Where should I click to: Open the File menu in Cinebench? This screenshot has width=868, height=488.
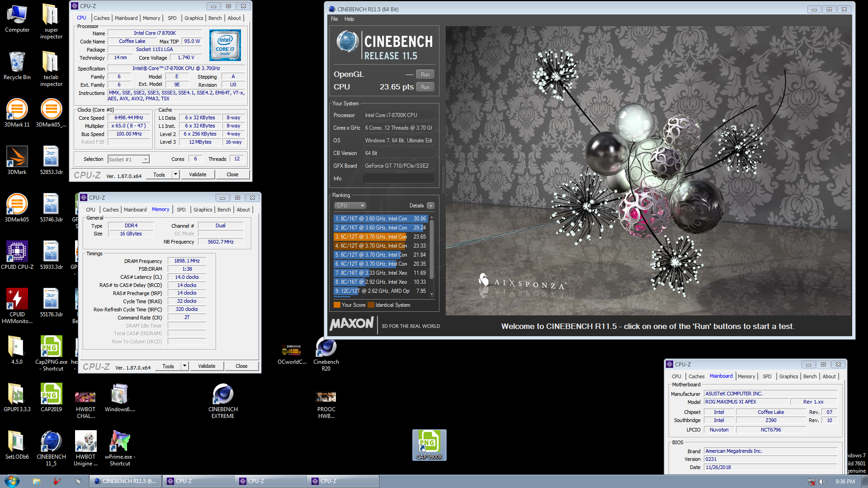pyautogui.click(x=335, y=19)
